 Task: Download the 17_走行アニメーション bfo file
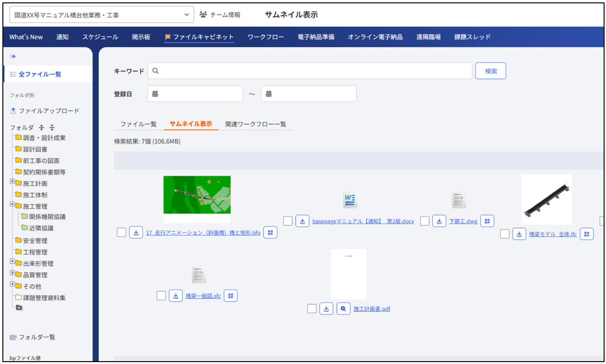coord(136,232)
